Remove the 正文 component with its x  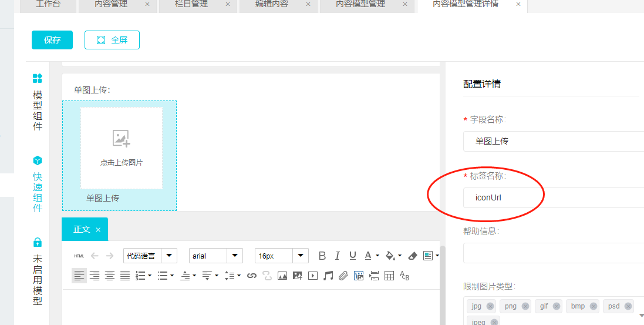pyautogui.click(x=98, y=230)
